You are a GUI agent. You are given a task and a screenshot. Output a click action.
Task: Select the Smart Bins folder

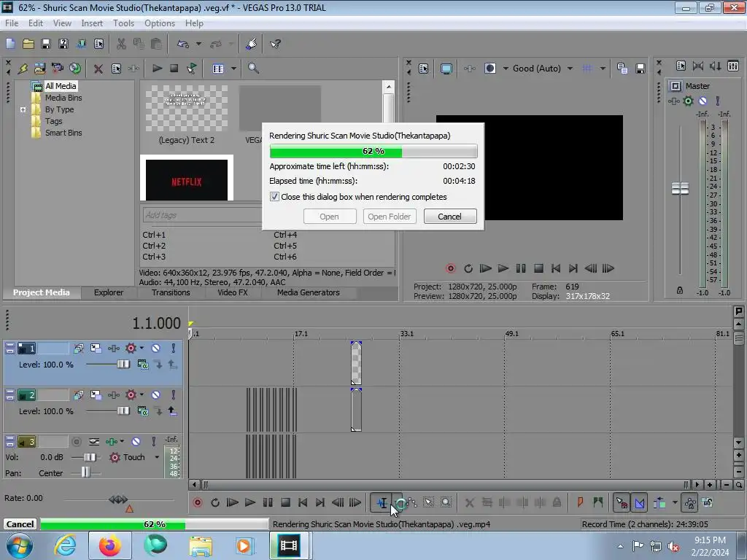(x=63, y=133)
